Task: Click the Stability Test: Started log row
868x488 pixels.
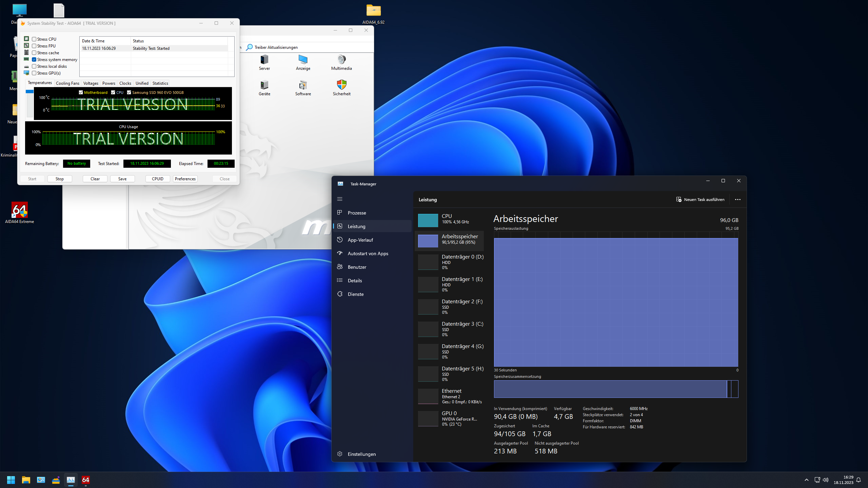Action: (x=154, y=48)
